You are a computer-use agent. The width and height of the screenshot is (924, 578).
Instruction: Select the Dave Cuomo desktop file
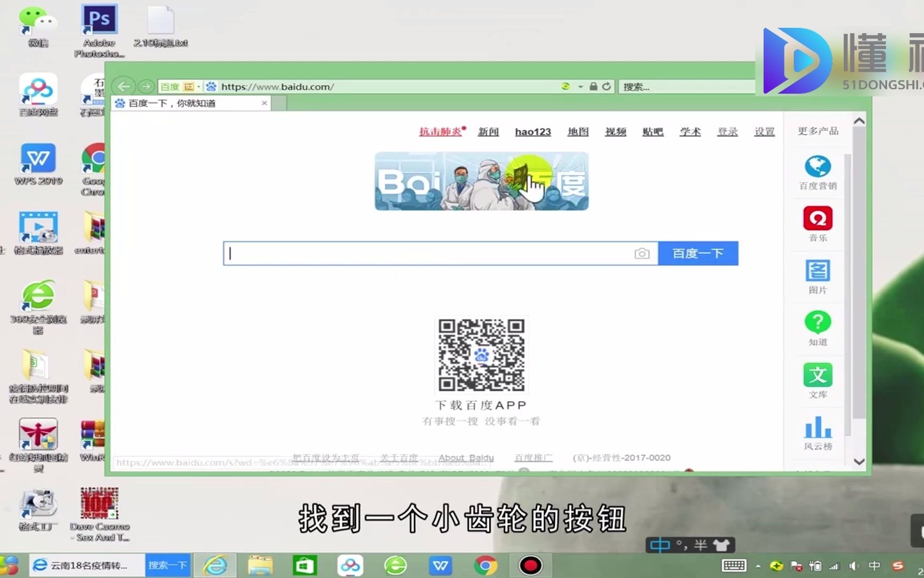click(99, 514)
